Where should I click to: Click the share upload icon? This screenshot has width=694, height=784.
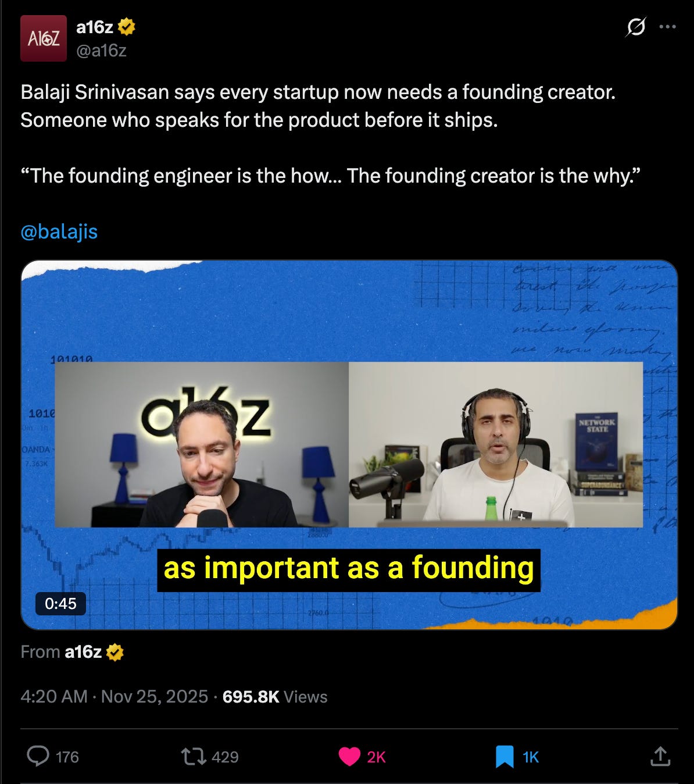click(x=660, y=756)
